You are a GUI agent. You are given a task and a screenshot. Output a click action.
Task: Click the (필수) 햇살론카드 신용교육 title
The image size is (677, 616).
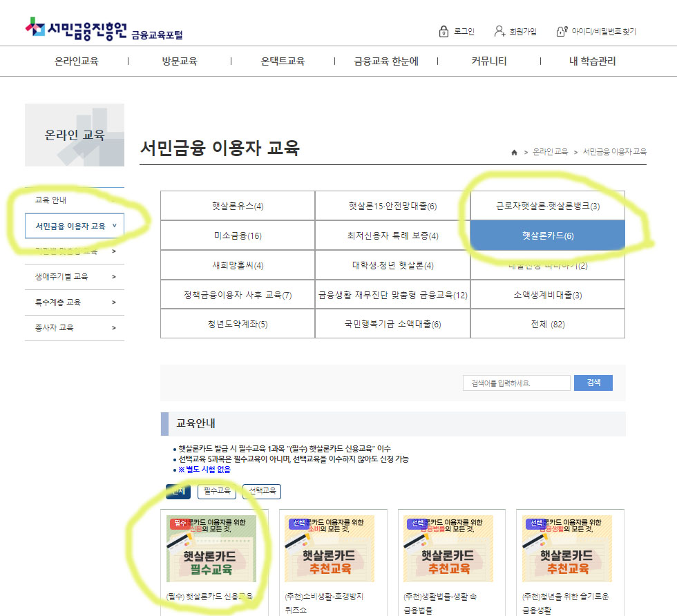209,597
